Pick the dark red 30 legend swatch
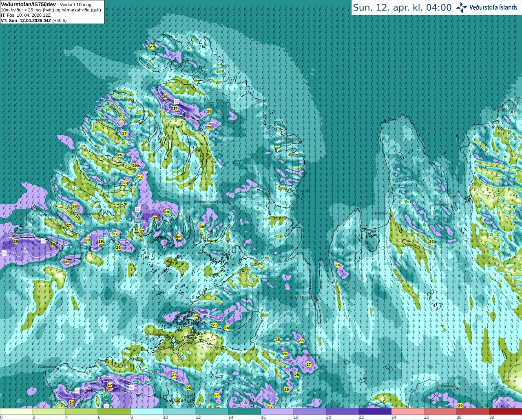 (505, 411)
